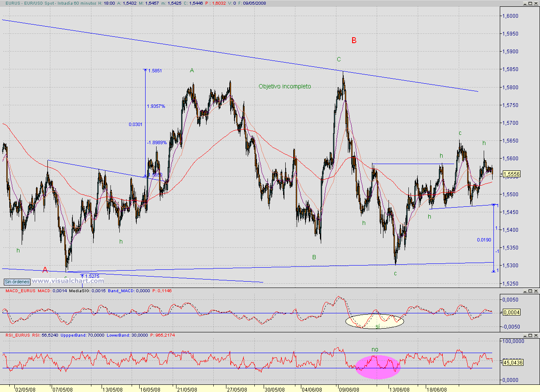Select the green 'A' label near 21/05/08 peak
540x392 pixels.
[x=192, y=70]
